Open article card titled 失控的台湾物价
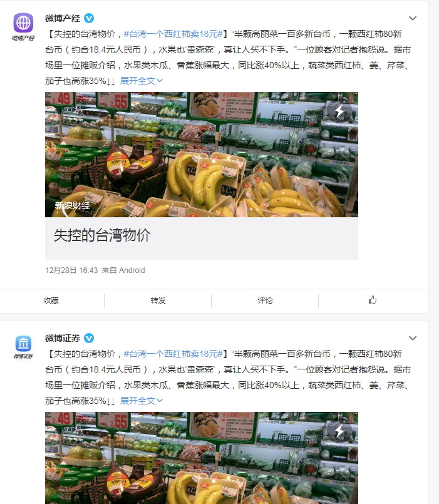This screenshot has width=439, height=504. tap(201, 176)
